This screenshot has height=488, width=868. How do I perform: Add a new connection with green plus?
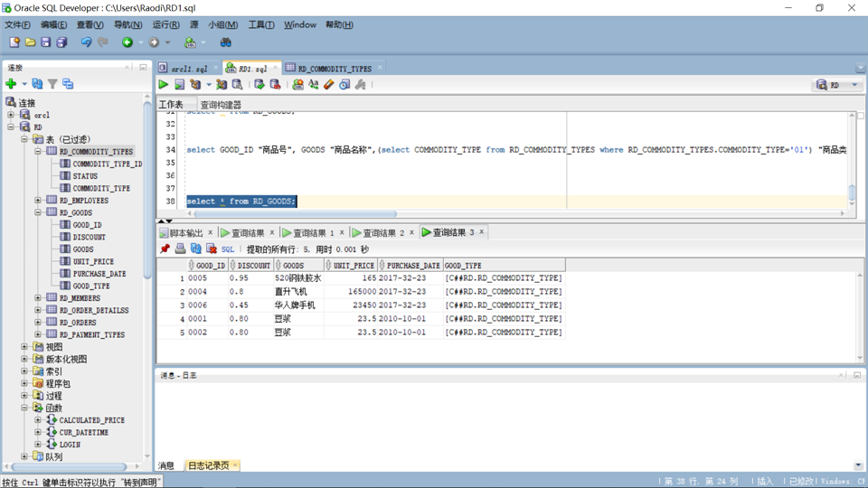click(x=11, y=83)
